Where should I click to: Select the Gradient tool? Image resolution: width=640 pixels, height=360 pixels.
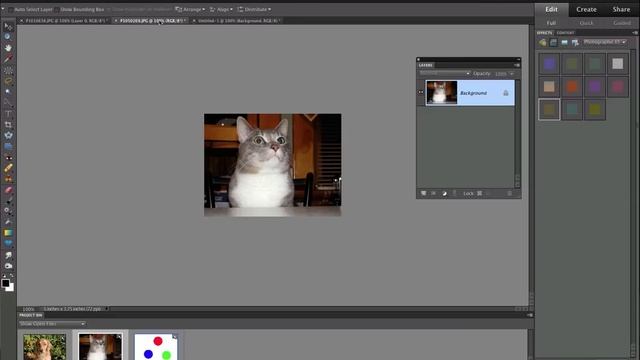tap(8, 233)
